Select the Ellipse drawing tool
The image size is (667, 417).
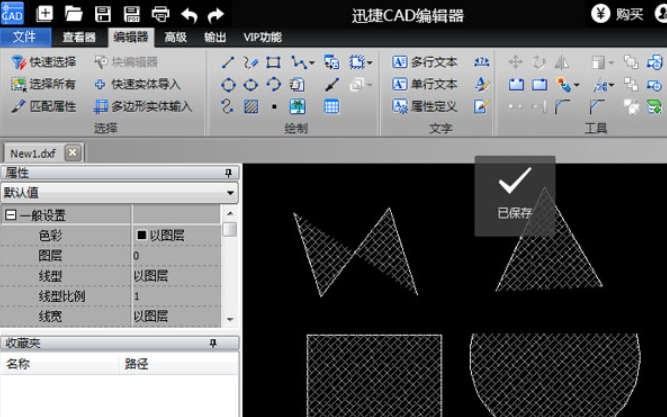(x=251, y=85)
